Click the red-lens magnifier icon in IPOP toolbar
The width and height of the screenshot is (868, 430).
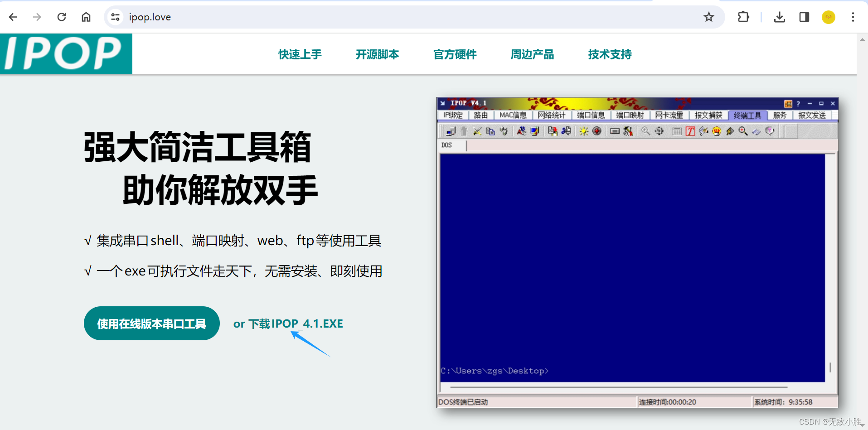click(x=743, y=131)
